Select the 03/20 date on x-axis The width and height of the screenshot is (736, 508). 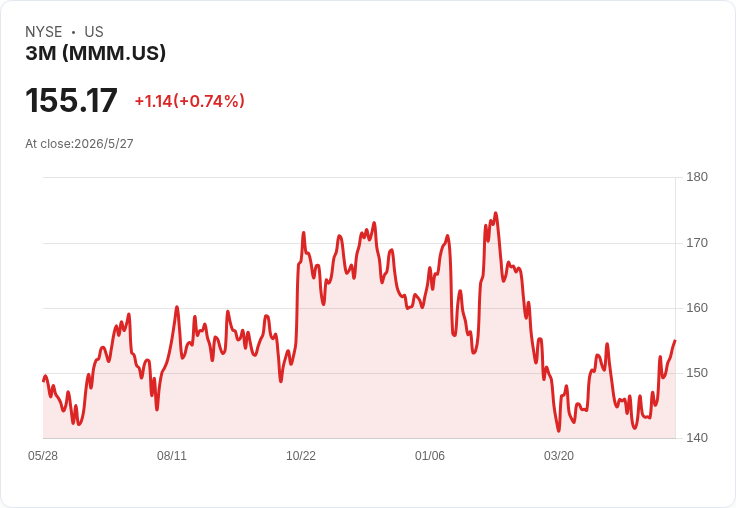[x=559, y=455]
